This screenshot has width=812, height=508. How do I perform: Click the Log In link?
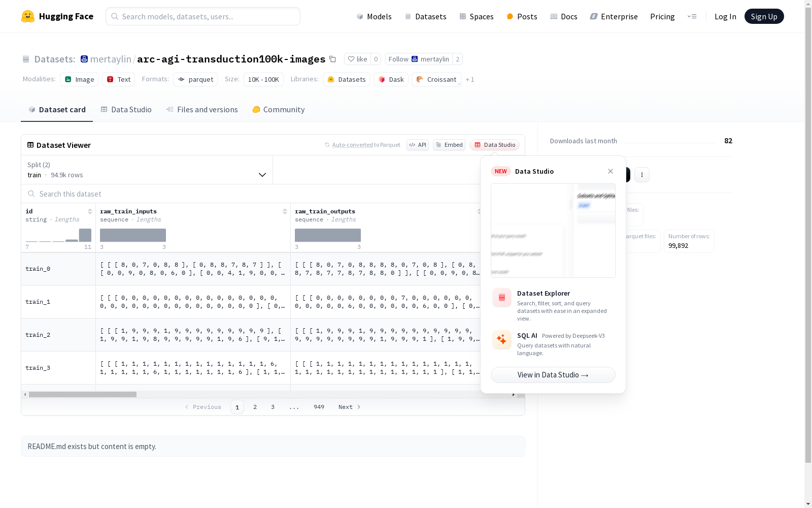tap(725, 16)
